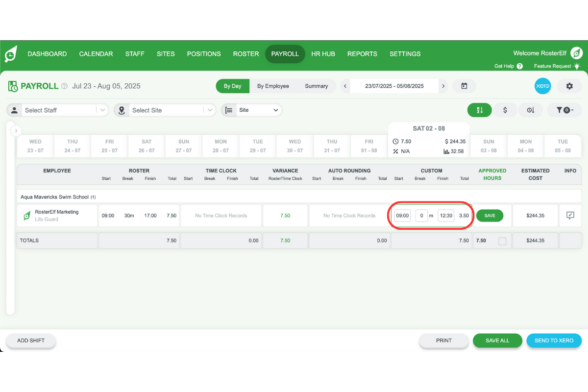588x392 pixels.
Task: Click SAVE ALL to save changes
Action: click(x=497, y=340)
